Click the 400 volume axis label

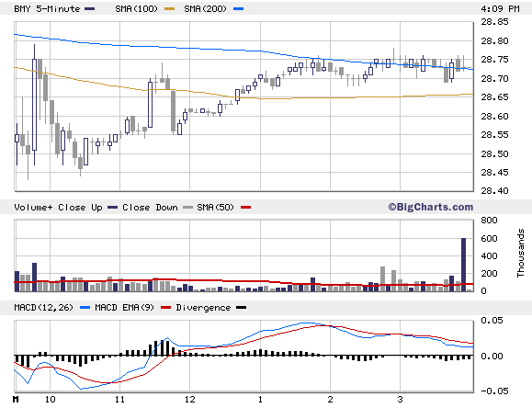(x=489, y=256)
